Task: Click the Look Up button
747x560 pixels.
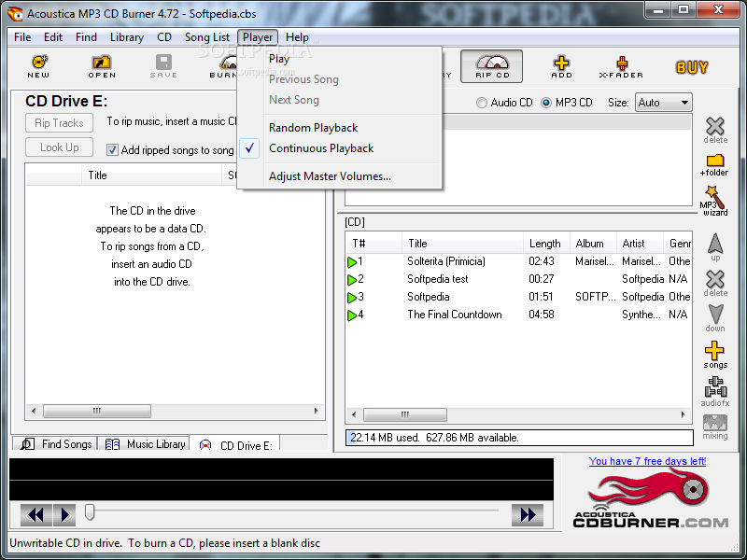Action: coord(59,147)
